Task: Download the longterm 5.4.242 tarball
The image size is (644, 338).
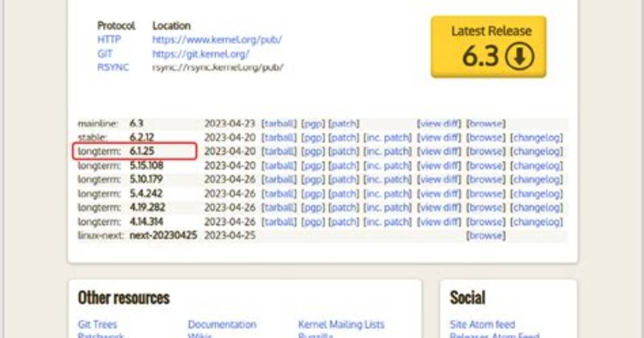Action: click(x=279, y=193)
